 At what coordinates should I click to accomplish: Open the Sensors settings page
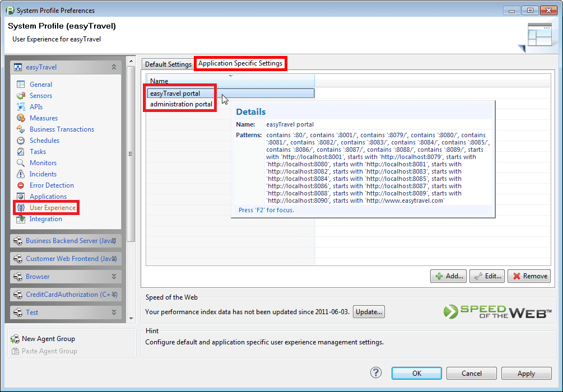(41, 96)
